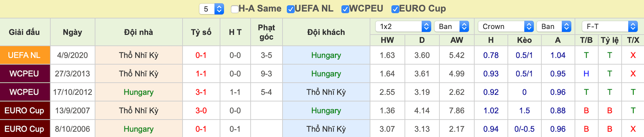
Task: Click the 0-1 score for 4/9/2020 match
Action: click(201, 55)
